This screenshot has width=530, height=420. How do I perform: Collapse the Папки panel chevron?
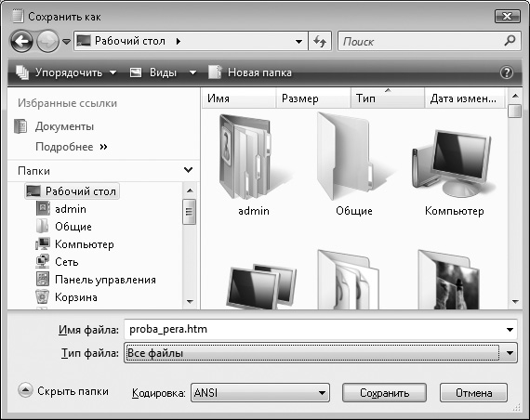188,170
